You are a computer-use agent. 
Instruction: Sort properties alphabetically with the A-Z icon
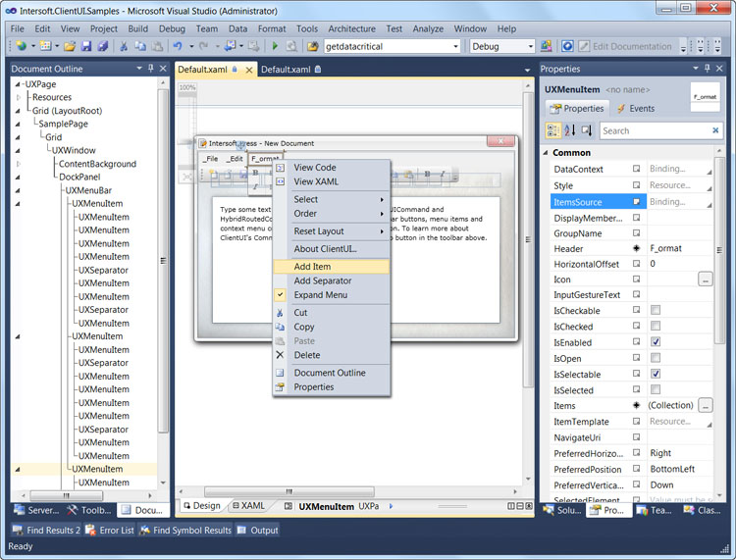(x=570, y=130)
